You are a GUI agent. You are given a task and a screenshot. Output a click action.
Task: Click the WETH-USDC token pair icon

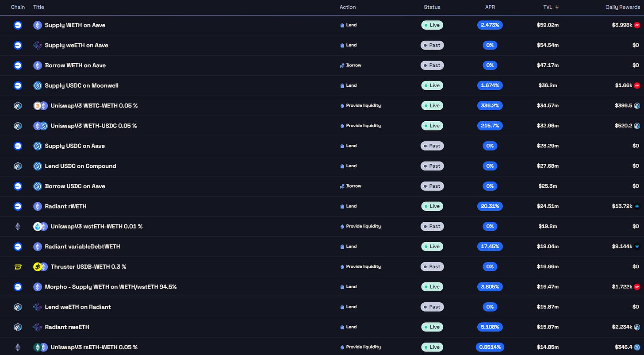click(x=41, y=126)
